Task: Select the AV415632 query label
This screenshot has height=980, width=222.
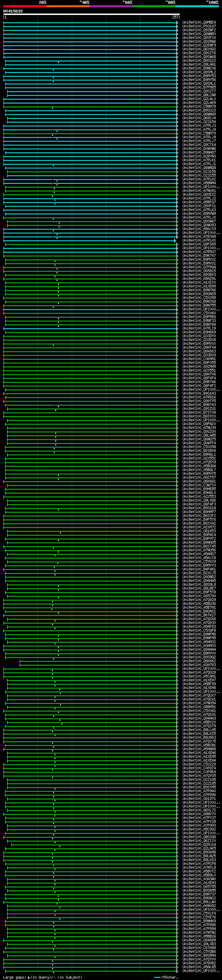Action: tap(13, 11)
